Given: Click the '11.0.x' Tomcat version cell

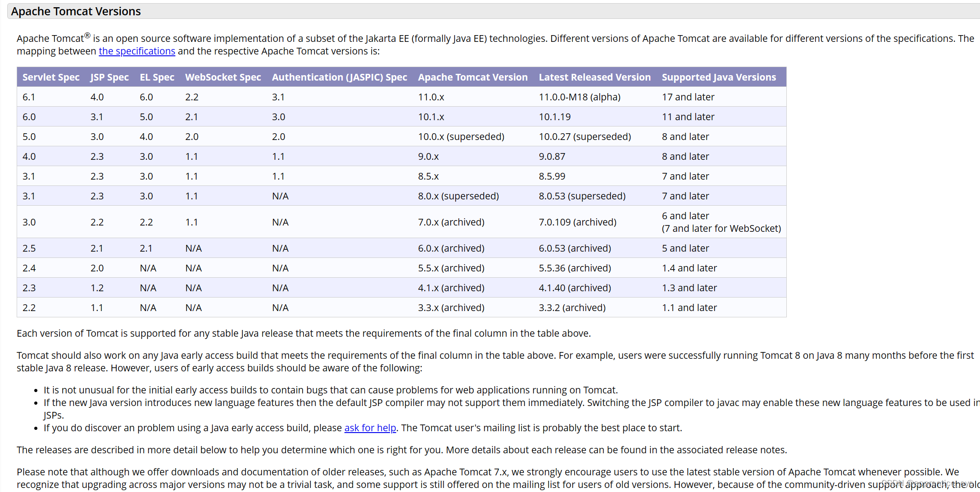Looking at the screenshot, I should click(431, 97).
